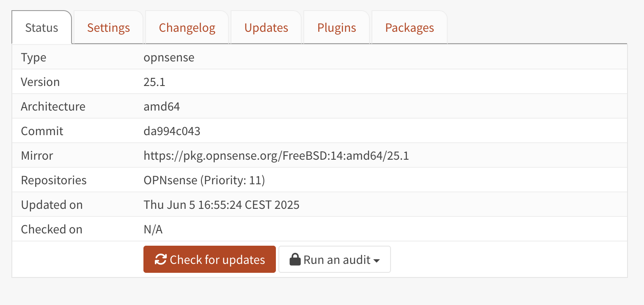The height and width of the screenshot is (305, 644).
Task: Click the type value opnsense
Action: tap(169, 58)
